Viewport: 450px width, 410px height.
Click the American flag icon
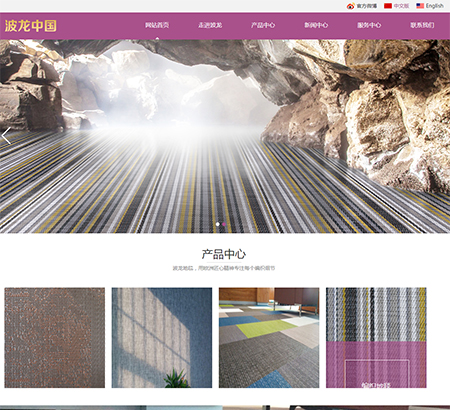click(x=420, y=6)
